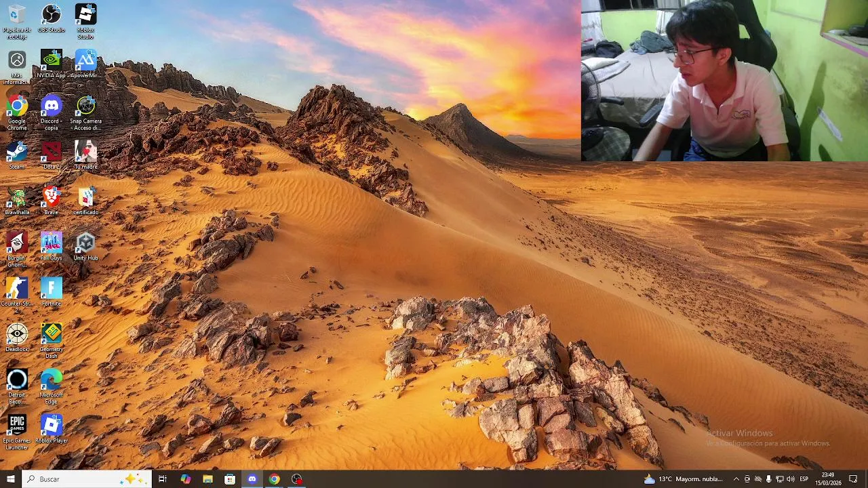Select the Discord - copia shortcut
This screenshot has height=488, width=868.
pyautogui.click(x=52, y=113)
